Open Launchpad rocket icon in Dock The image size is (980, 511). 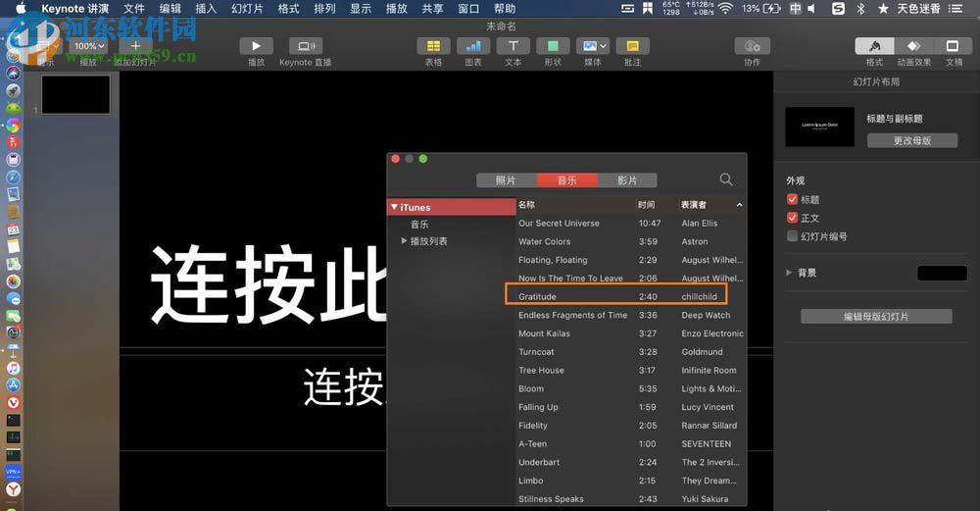(x=13, y=90)
